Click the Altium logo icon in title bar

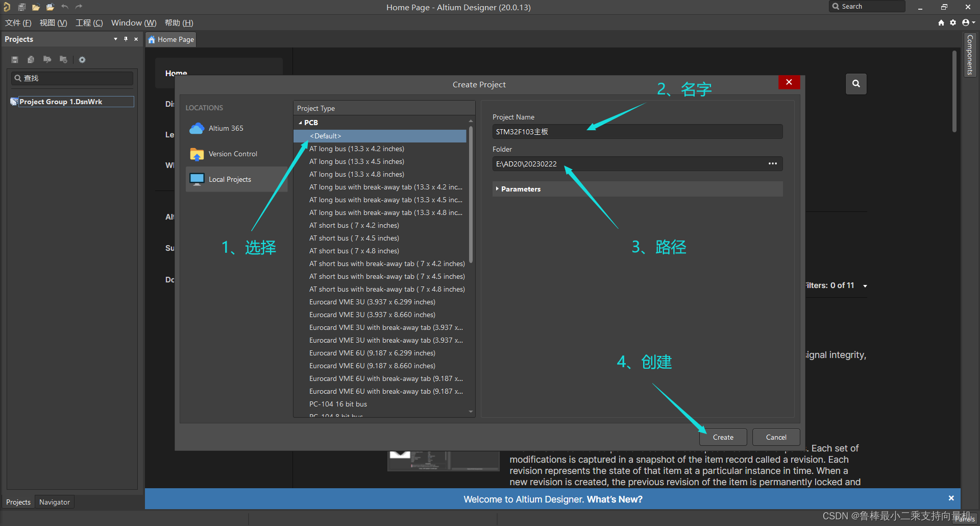(7, 7)
